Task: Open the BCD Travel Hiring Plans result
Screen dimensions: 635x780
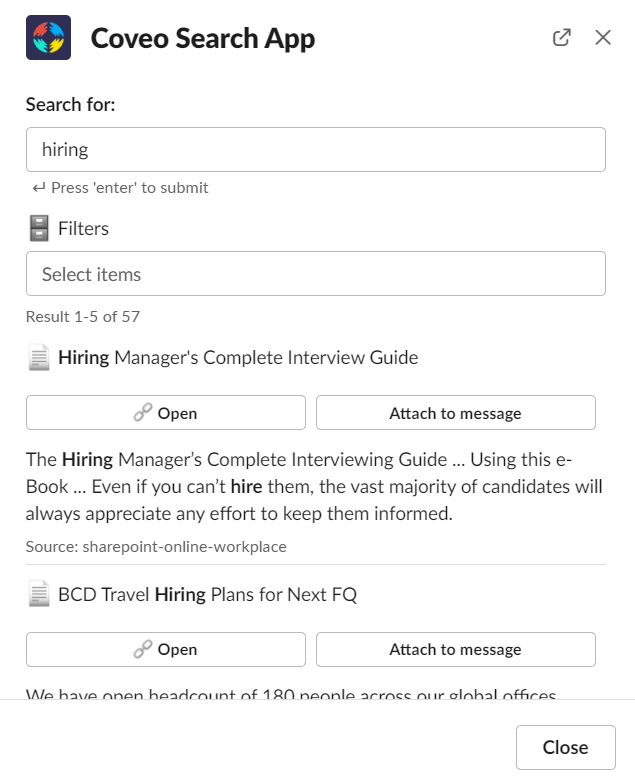Action: 166,649
